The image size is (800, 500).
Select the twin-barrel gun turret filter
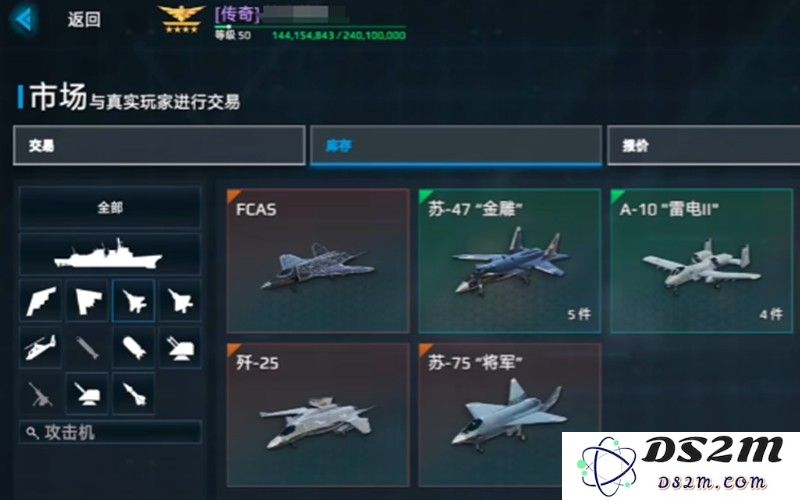pos(180,347)
